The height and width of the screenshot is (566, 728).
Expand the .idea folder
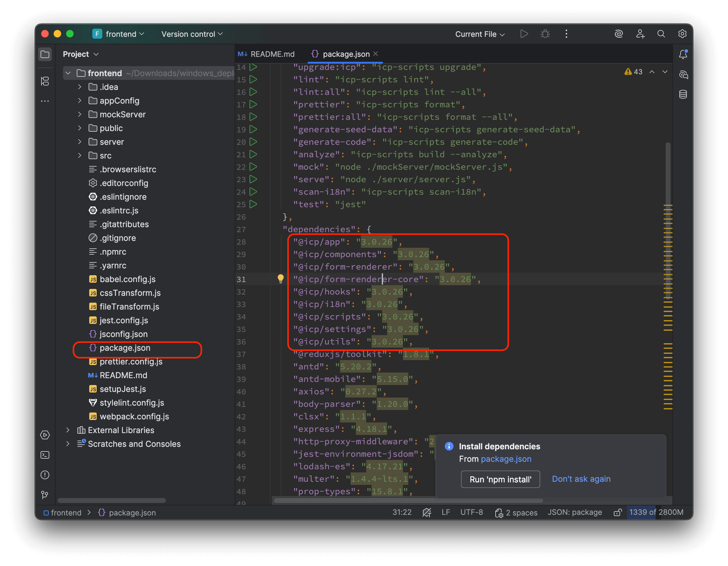79,87
